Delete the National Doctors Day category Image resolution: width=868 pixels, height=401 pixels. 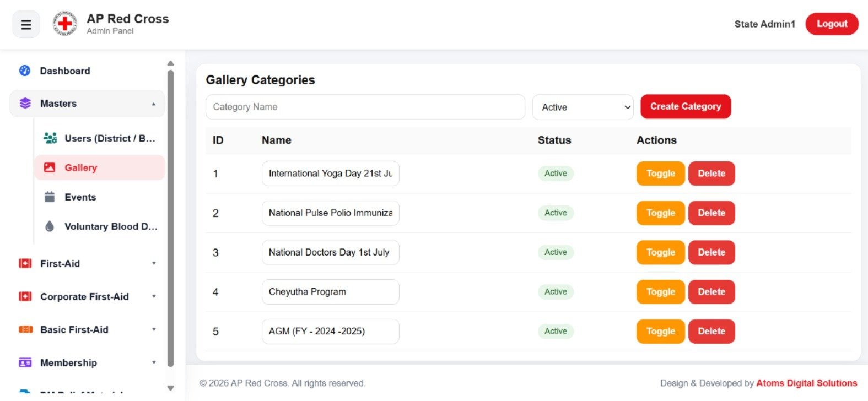[x=711, y=252]
